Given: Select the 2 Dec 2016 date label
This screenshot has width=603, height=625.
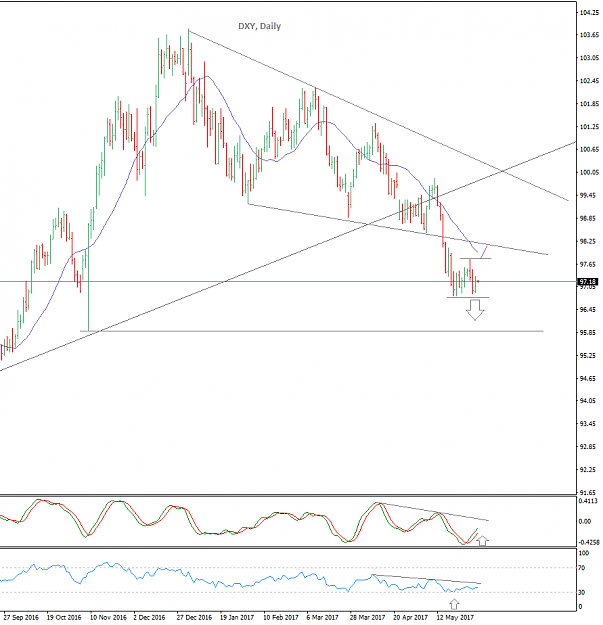Looking at the screenshot, I should tap(149, 617).
